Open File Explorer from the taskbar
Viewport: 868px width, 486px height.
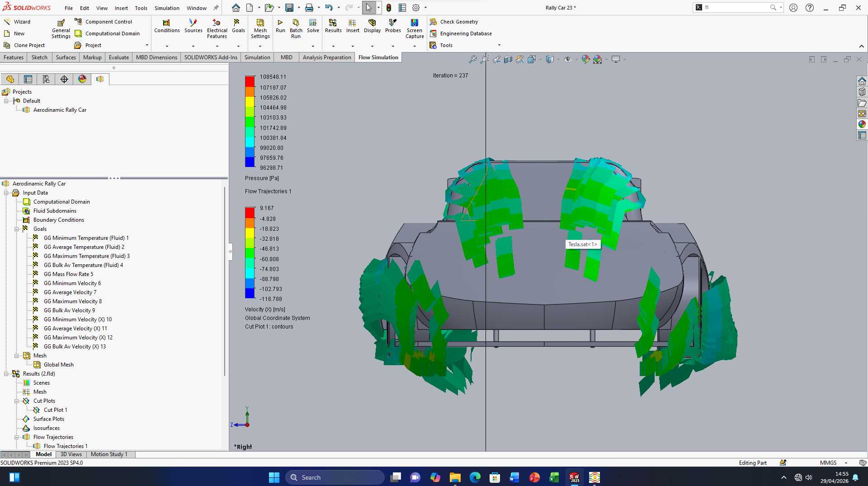pos(455,477)
